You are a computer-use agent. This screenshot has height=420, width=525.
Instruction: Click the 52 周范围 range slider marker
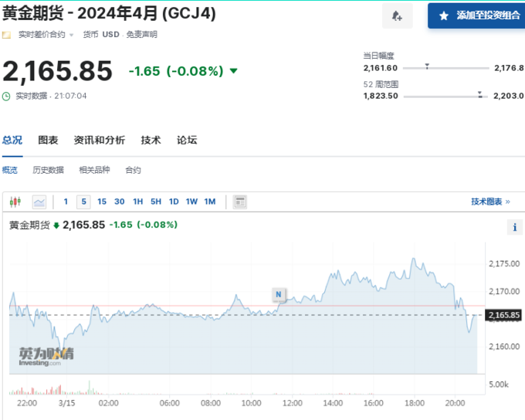pos(480,94)
